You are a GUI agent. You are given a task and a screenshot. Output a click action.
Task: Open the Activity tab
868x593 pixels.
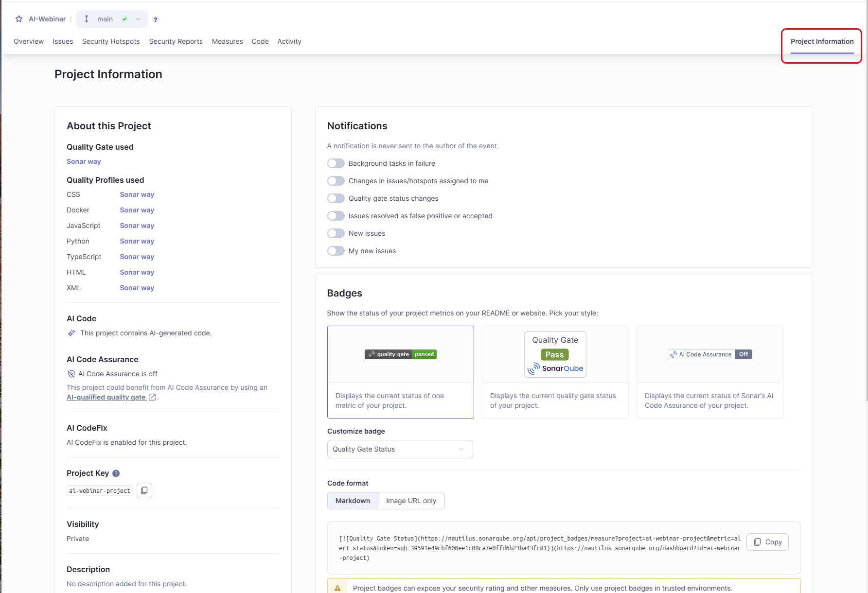(x=289, y=41)
